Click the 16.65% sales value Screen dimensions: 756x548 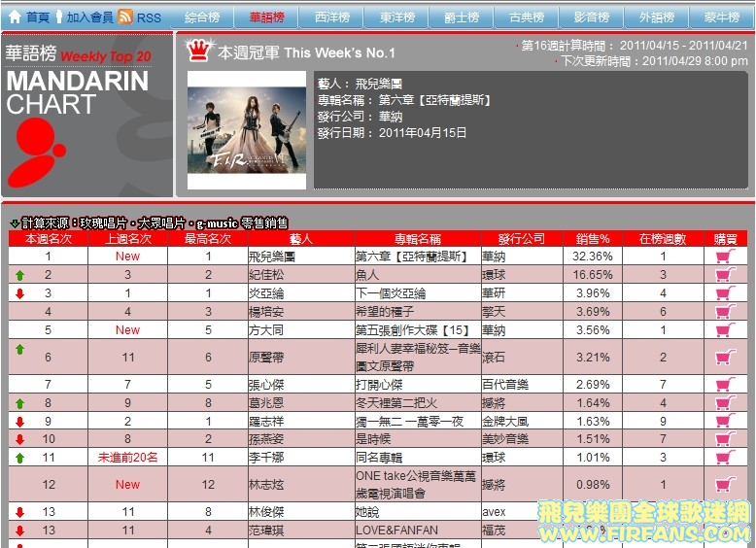(x=593, y=275)
